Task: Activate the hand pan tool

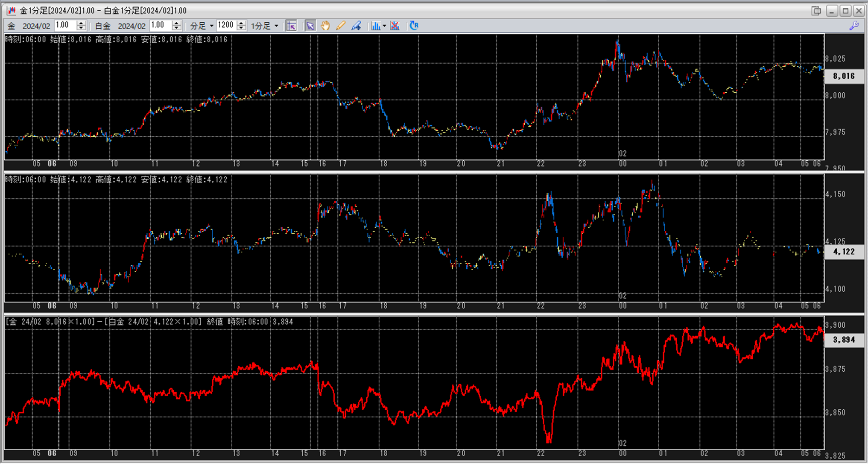Action: pos(325,26)
